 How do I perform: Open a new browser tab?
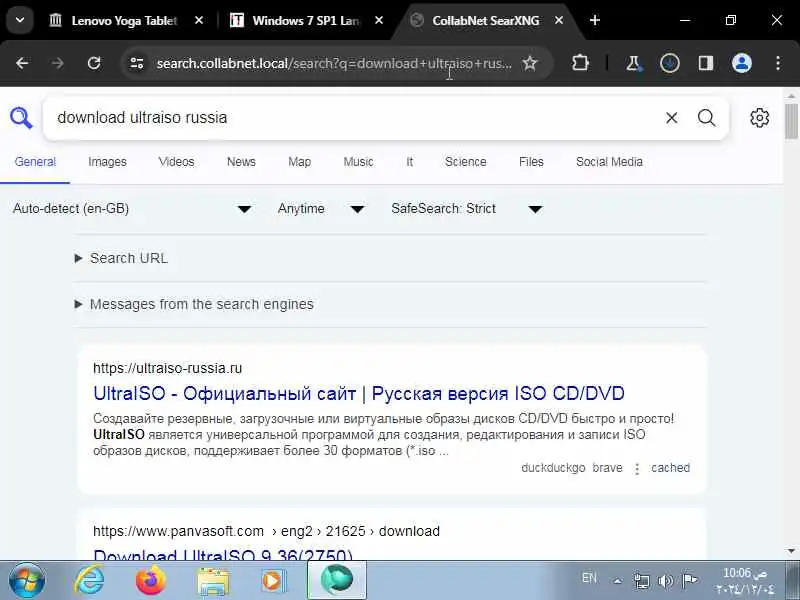595,20
